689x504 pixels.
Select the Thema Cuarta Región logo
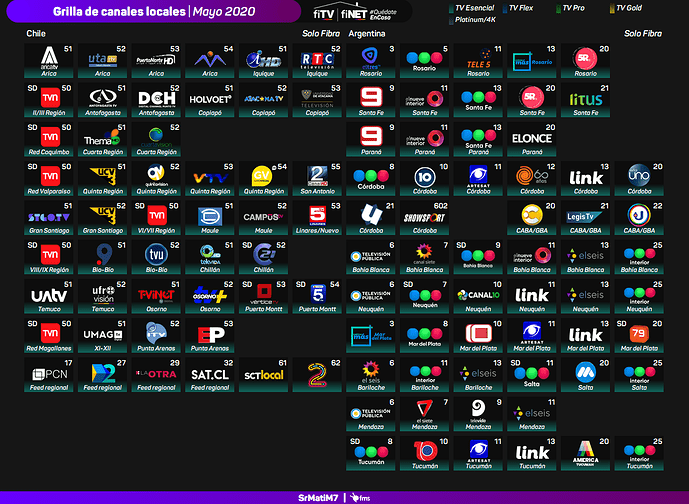102,138
